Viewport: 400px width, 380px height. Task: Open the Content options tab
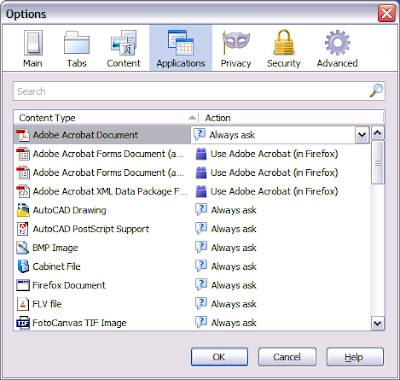(124, 48)
